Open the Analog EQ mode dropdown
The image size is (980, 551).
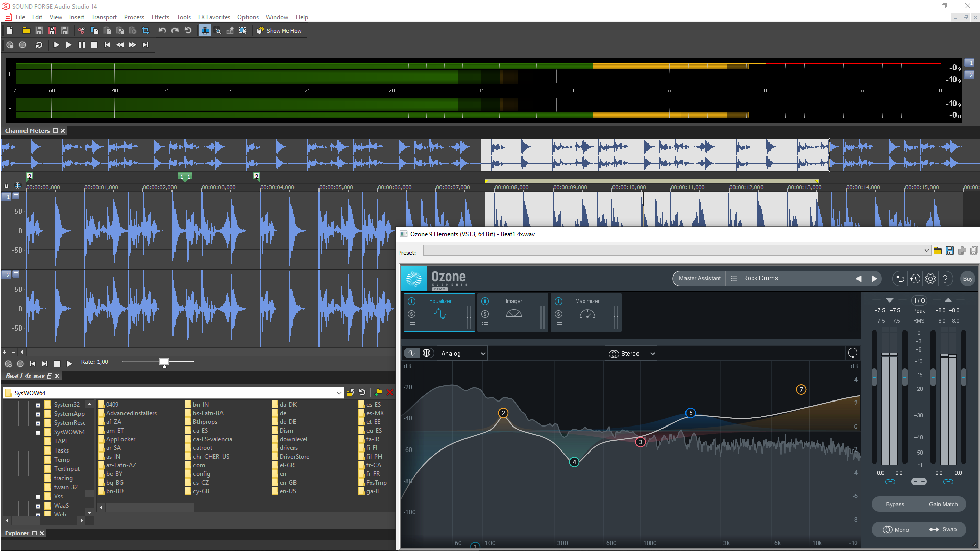click(463, 354)
